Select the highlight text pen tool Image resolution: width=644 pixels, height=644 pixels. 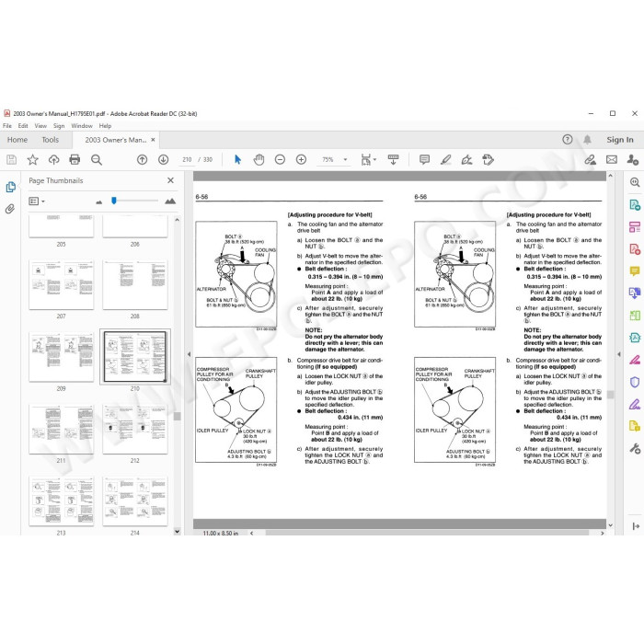click(445, 160)
